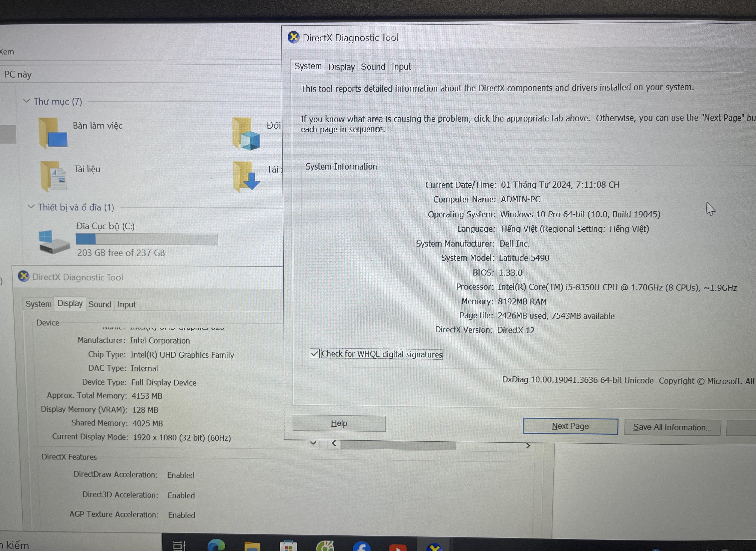The height and width of the screenshot is (551, 756).
Task: Toggle Check for WHQL digital signatures
Action: (314, 353)
